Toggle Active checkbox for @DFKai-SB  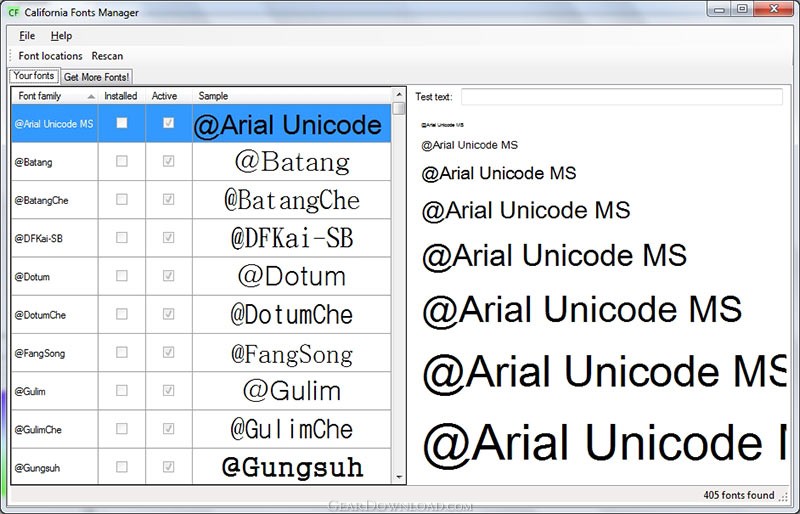pyautogui.click(x=168, y=238)
